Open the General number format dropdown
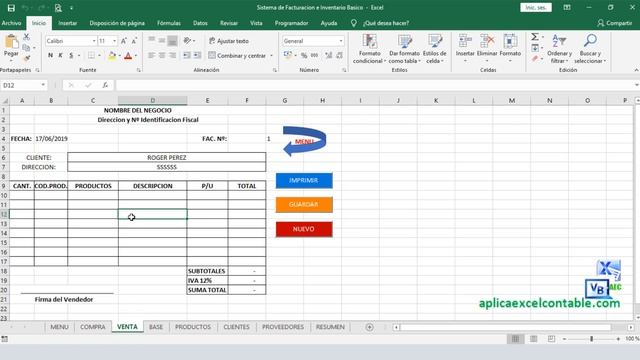Viewport: 640px width, 360px height. pos(341,41)
